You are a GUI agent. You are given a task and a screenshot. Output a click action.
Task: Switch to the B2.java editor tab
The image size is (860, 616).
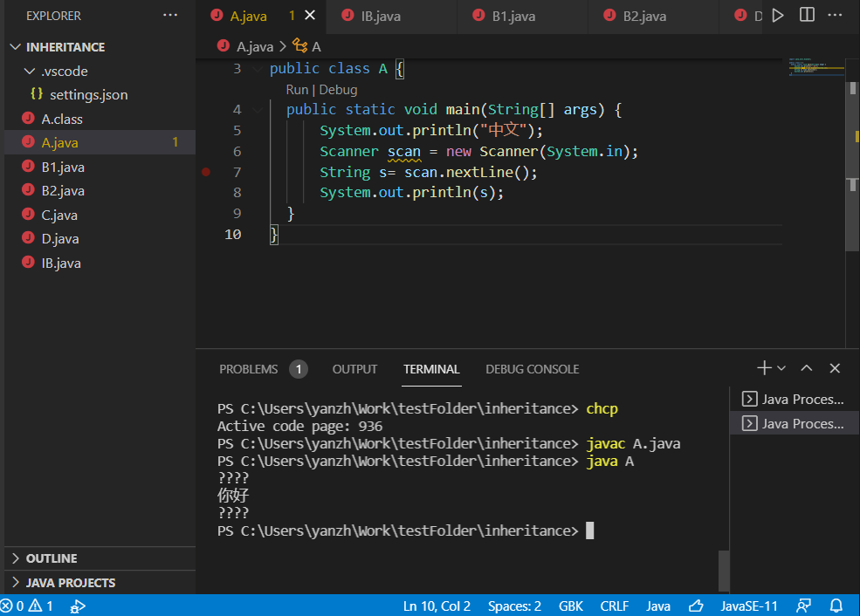pyautogui.click(x=654, y=17)
